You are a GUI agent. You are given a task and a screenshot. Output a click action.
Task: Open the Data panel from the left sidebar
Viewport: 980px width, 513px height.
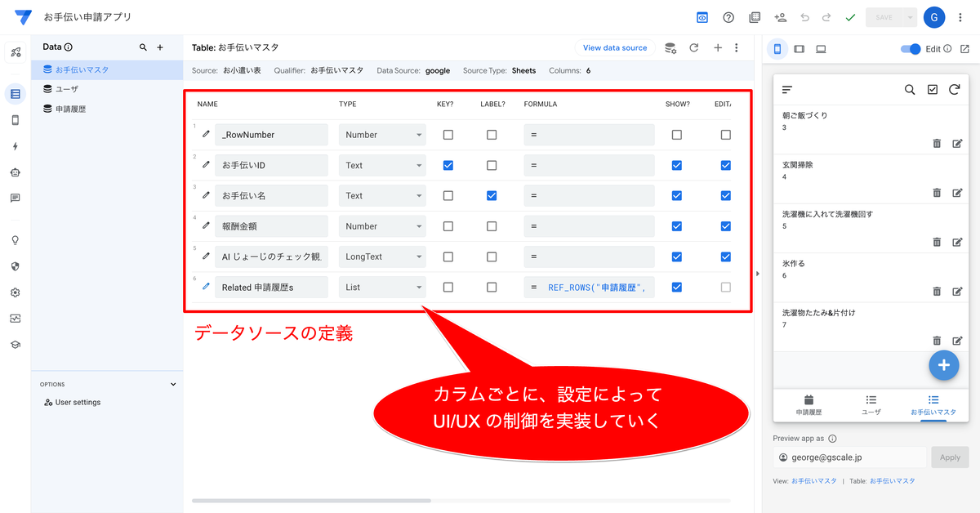pyautogui.click(x=16, y=94)
